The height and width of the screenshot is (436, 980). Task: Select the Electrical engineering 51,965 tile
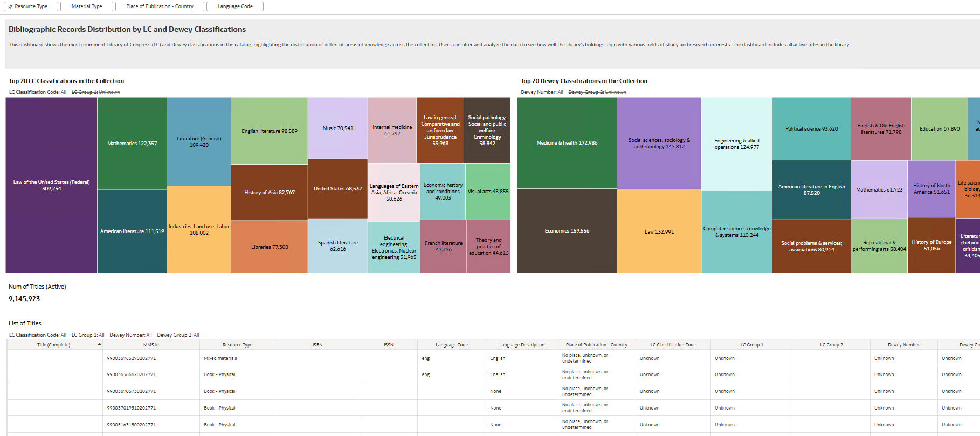click(x=394, y=247)
